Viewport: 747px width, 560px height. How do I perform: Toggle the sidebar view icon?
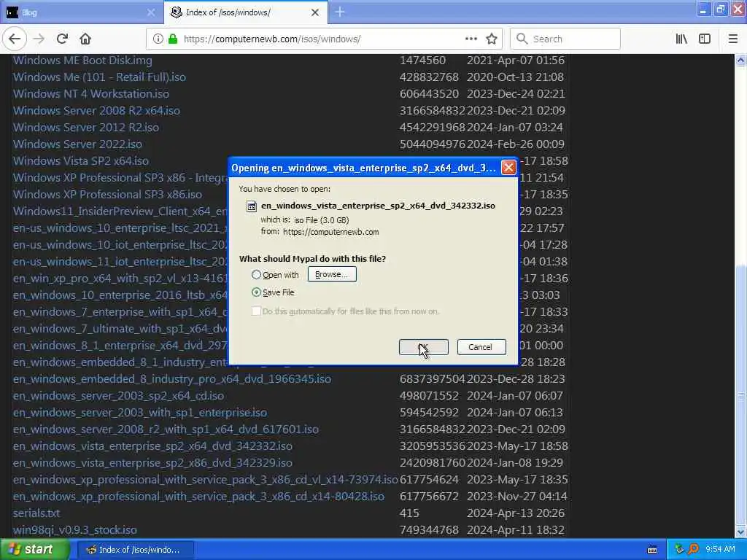705,39
